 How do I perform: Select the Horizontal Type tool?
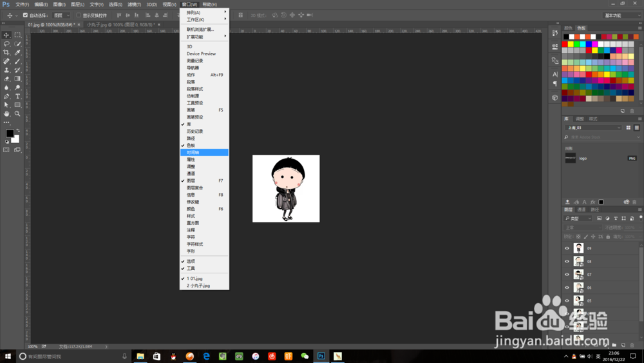[x=17, y=96]
